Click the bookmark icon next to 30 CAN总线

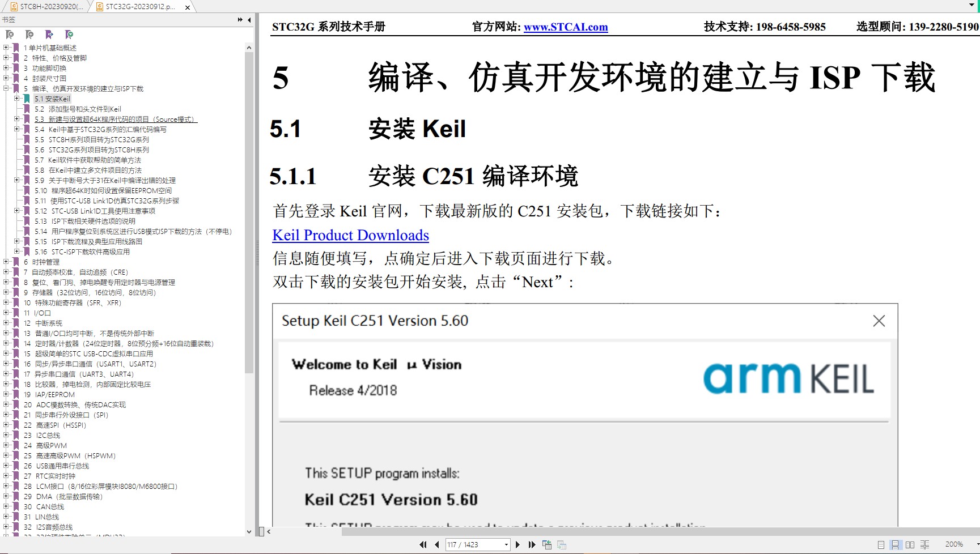click(x=16, y=506)
